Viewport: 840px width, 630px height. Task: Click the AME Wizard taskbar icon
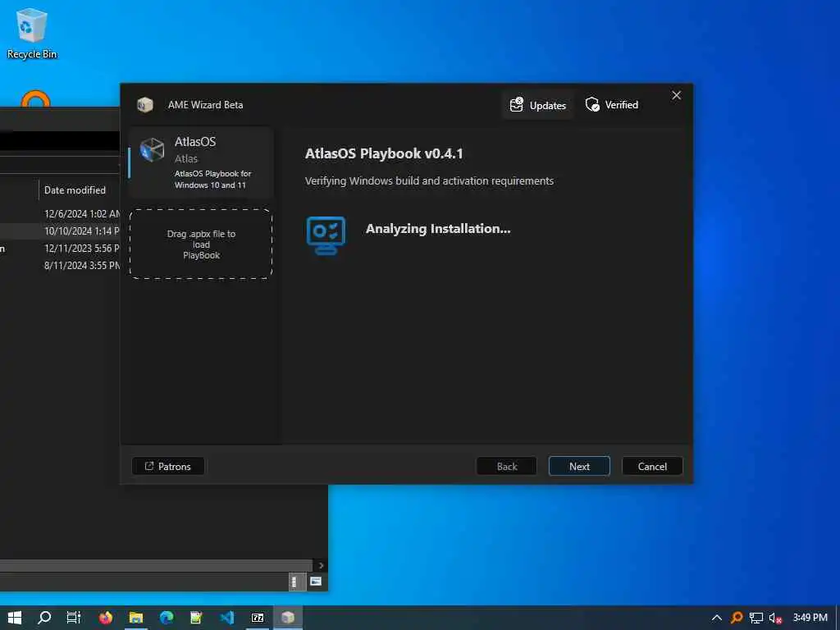click(x=288, y=618)
